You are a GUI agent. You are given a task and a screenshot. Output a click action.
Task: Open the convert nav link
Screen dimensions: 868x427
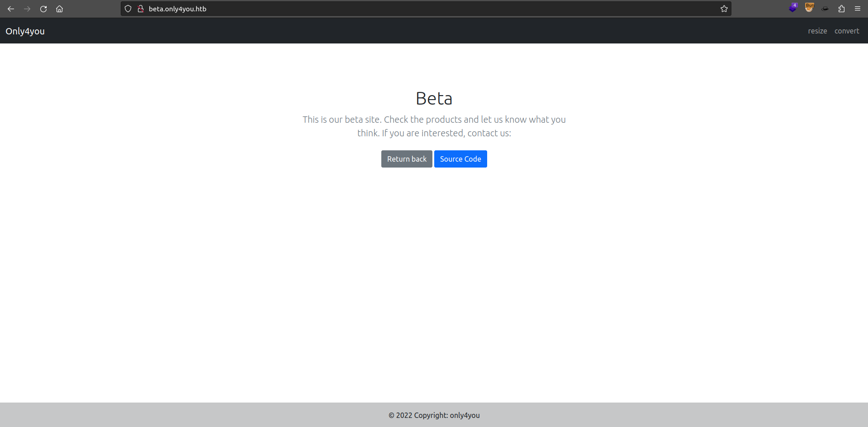tap(847, 31)
